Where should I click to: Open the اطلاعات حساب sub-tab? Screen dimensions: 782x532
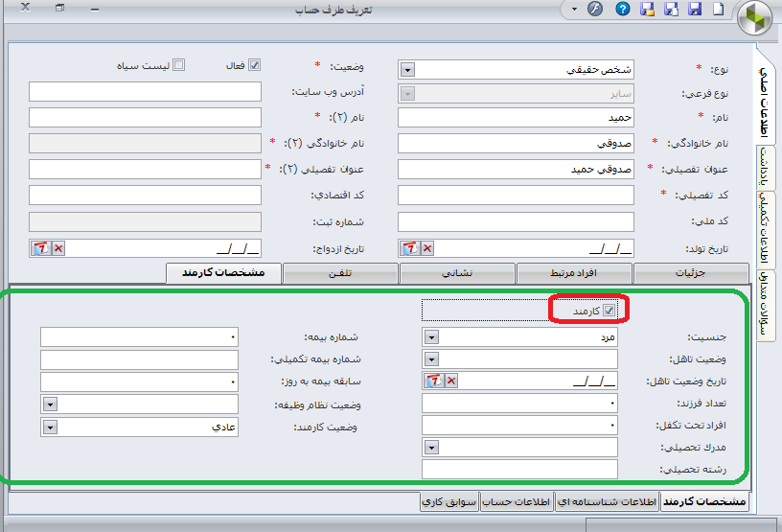(x=517, y=501)
